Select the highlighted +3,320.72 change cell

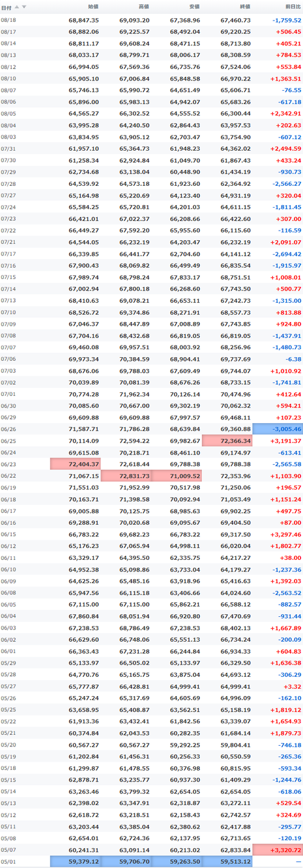tap(278, 850)
